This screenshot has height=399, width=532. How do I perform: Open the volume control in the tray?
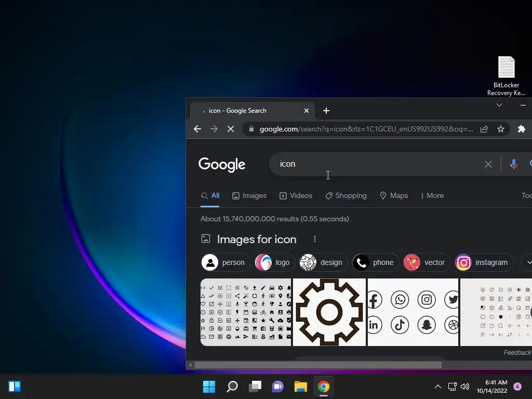[x=465, y=387]
